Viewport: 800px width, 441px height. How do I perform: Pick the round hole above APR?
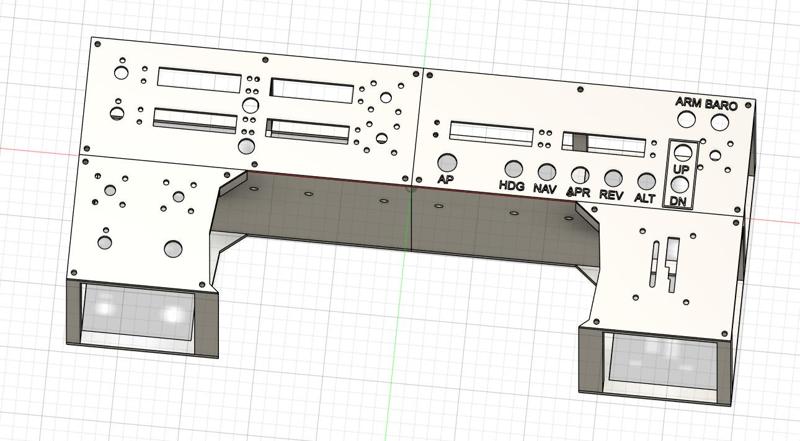pyautogui.click(x=580, y=175)
